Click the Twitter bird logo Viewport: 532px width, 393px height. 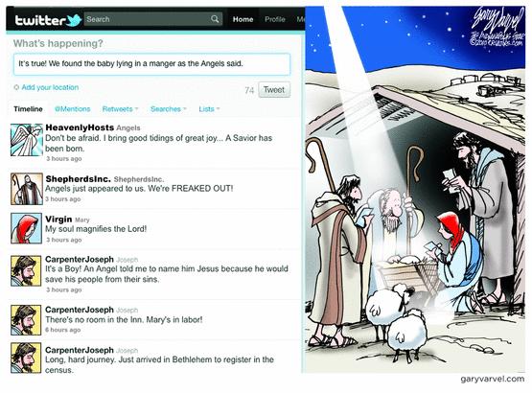(x=74, y=20)
